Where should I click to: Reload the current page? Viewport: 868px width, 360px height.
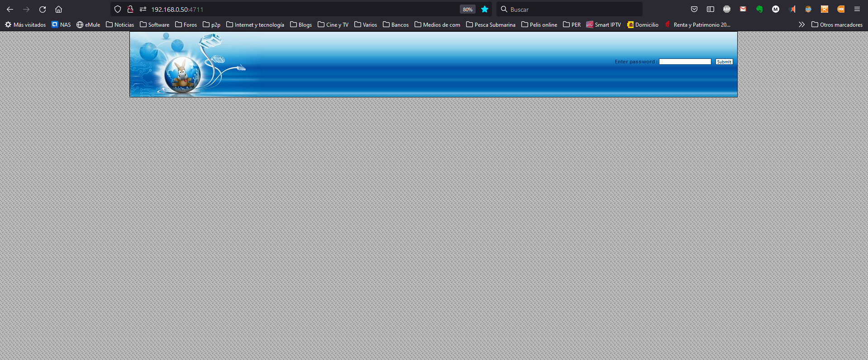click(43, 9)
